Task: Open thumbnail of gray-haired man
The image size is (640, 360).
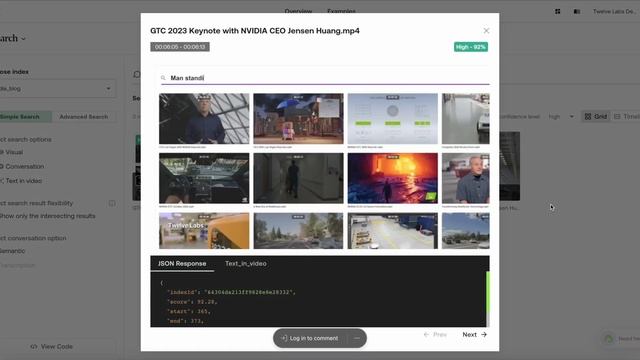Action: [466, 178]
